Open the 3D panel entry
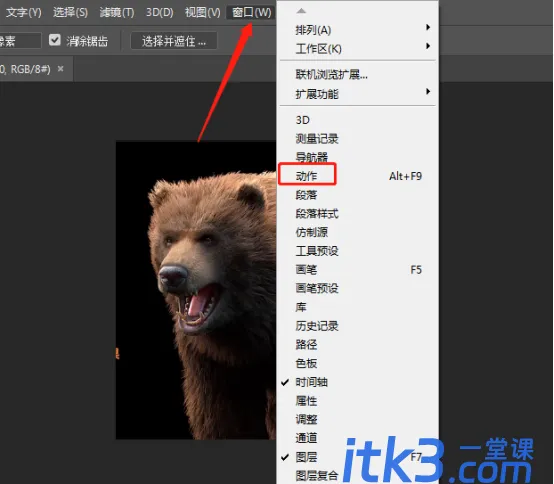 [358, 120]
